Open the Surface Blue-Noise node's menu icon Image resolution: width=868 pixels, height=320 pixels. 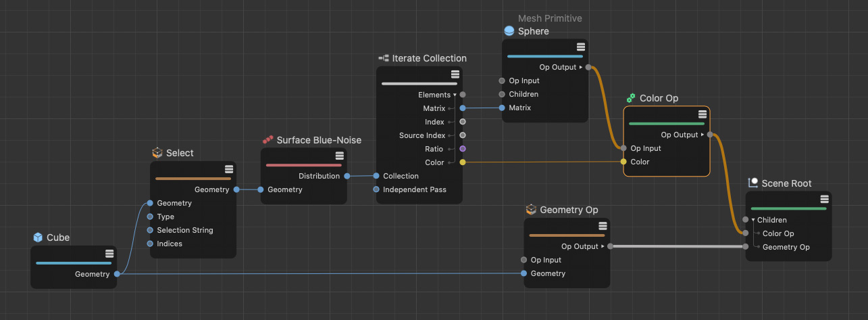[x=339, y=156]
